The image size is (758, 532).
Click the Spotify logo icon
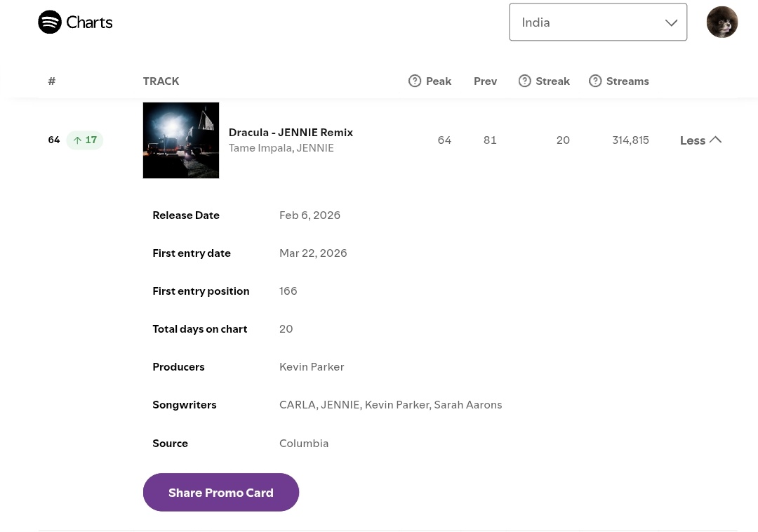pos(50,22)
